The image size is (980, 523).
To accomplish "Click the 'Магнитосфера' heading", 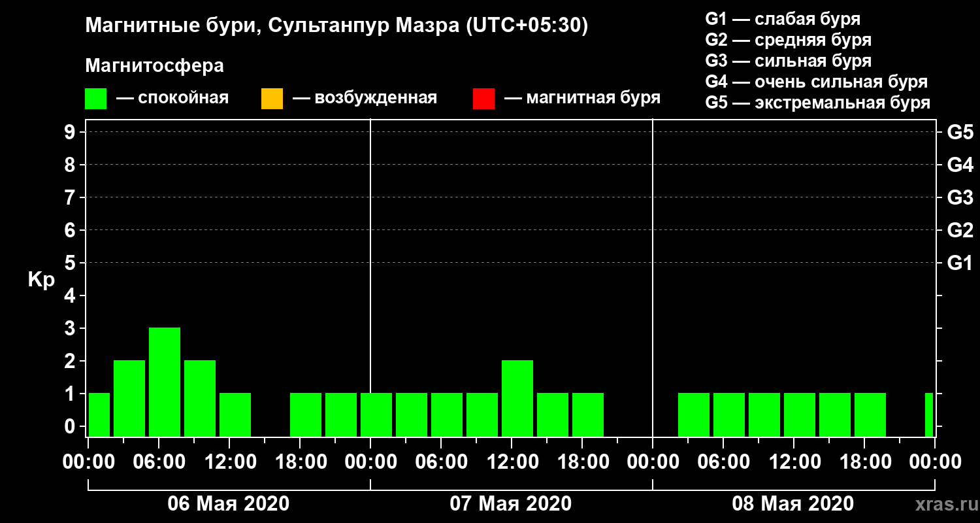I will tap(155, 66).
